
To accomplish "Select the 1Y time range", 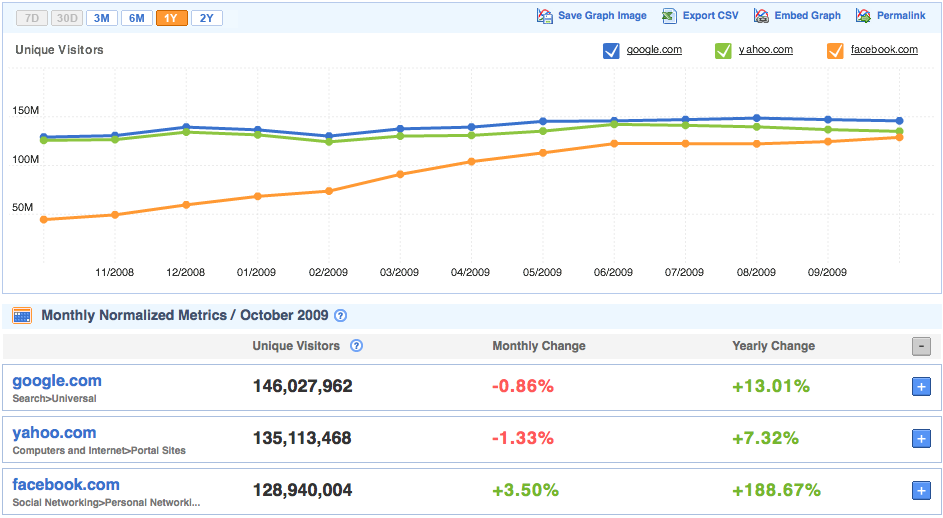I will click(x=171, y=18).
